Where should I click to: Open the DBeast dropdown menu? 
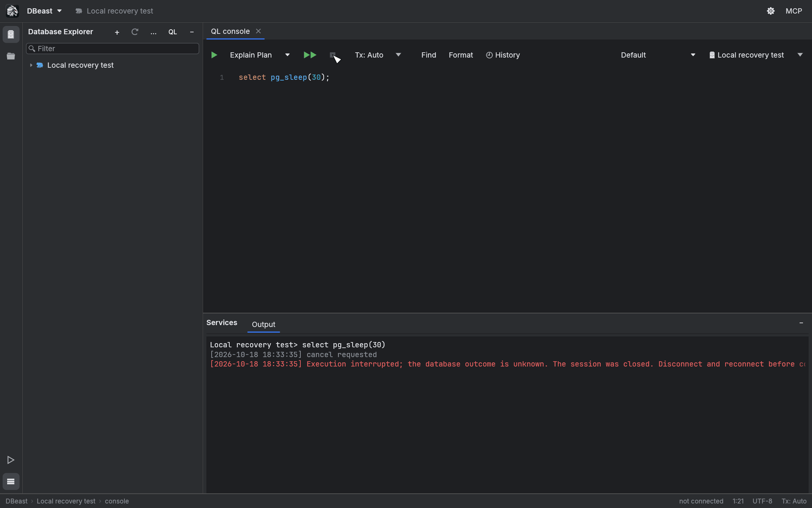pyautogui.click(x=44, y=11)
